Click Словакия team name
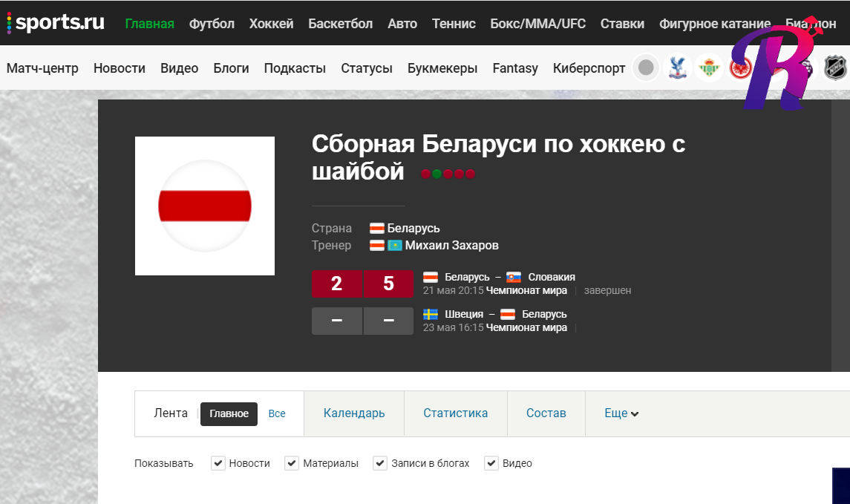This screenshot has width=850, height=504. pos(552,278)
